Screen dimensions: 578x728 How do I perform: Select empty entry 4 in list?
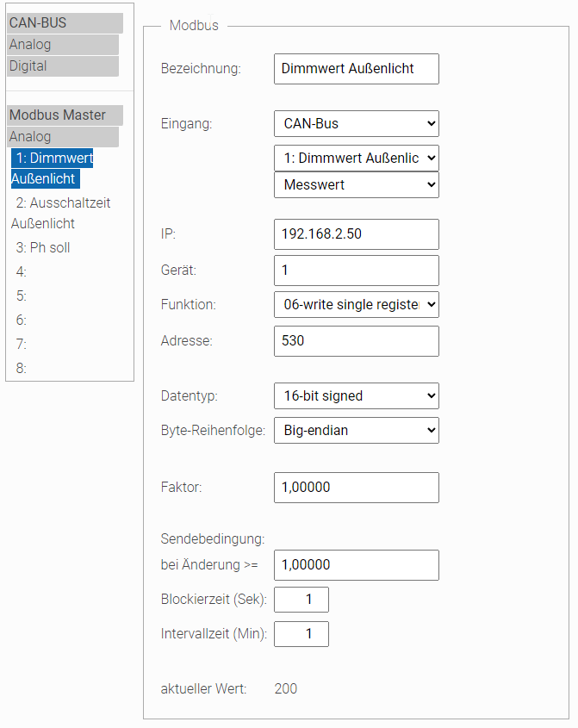click(x=22, y=272)
